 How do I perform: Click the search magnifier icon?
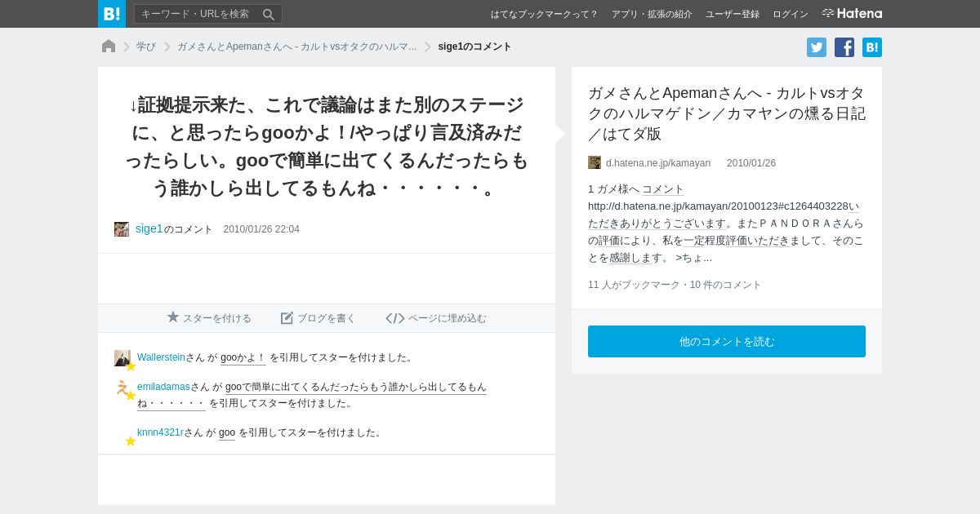click(269, 14)
